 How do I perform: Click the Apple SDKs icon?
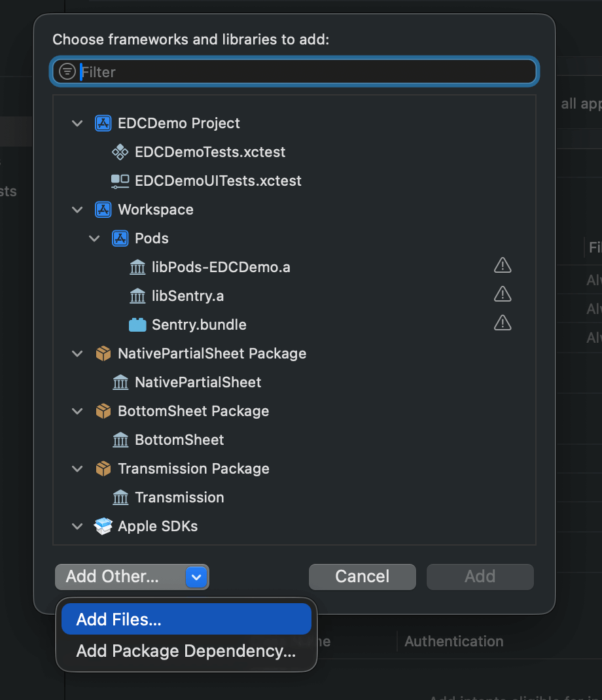103,526
